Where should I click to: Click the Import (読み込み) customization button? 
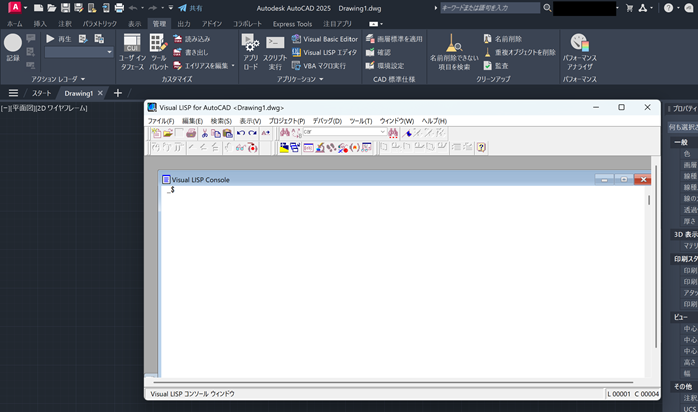point(191,39)
